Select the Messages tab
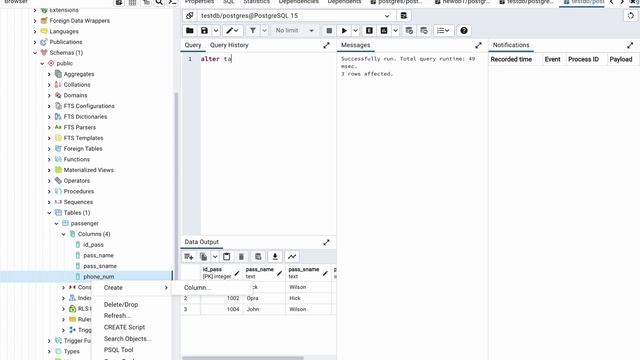 click(x=356, y=45)
